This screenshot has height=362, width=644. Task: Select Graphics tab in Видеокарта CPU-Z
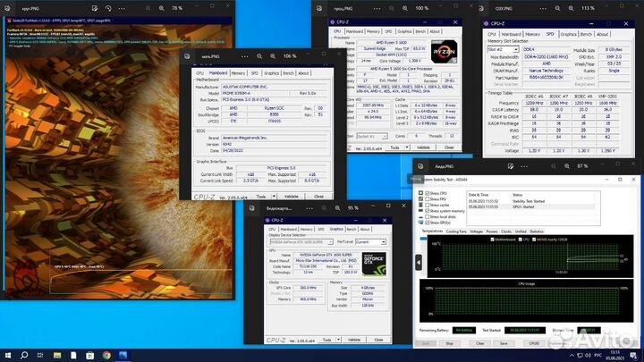[x=336, y=229]
